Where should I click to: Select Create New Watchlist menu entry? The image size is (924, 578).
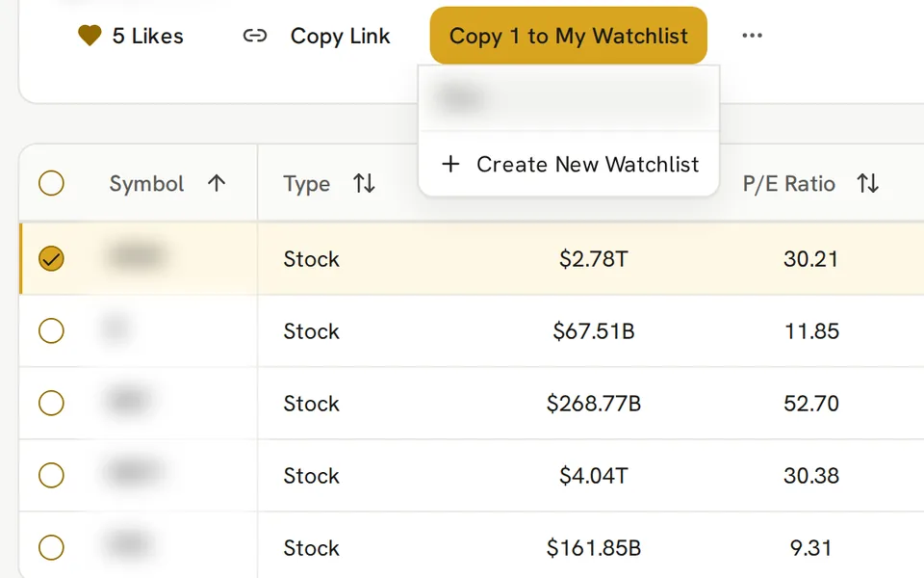click(x=569, y=164)
